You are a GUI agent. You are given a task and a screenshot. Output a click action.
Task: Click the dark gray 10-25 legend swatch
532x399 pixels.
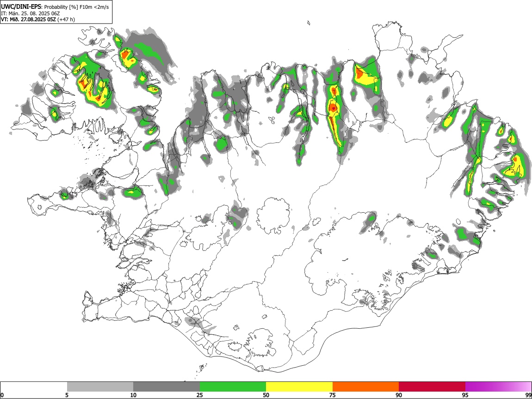[x=167, y=387]
